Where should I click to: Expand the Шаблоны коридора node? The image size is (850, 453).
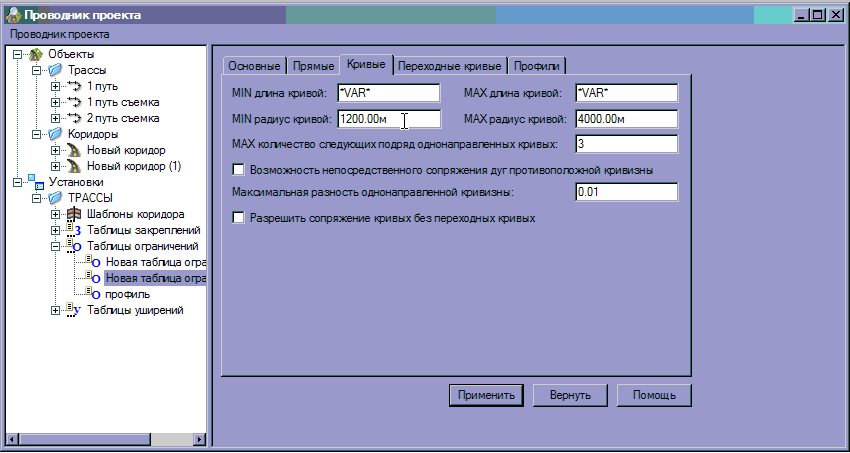click(x=56, y=214)
